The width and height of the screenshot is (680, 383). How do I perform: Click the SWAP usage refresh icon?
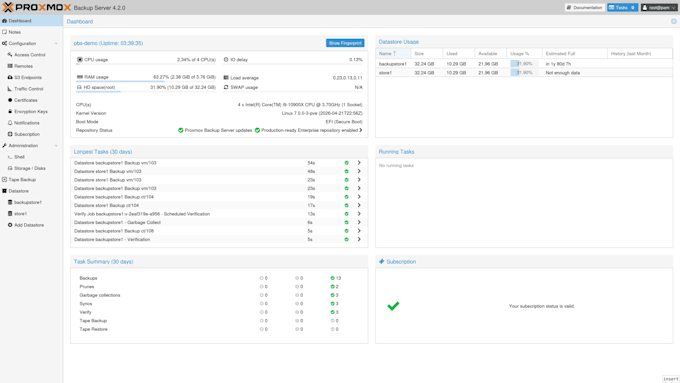pos(226,87)
